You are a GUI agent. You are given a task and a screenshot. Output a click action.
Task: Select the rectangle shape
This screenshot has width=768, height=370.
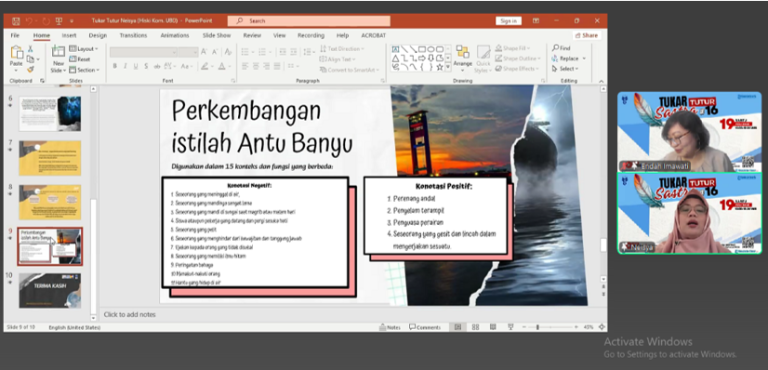pyautogui.click(x=422, y=49)
